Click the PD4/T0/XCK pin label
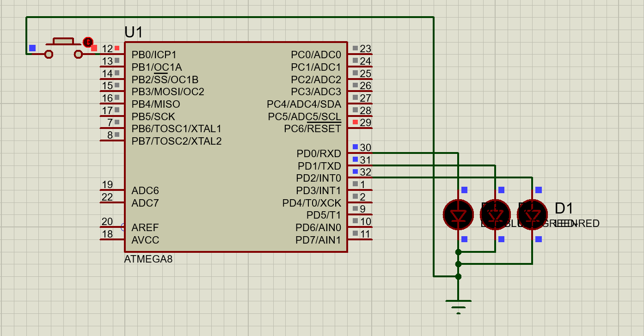 pos(312,203)
